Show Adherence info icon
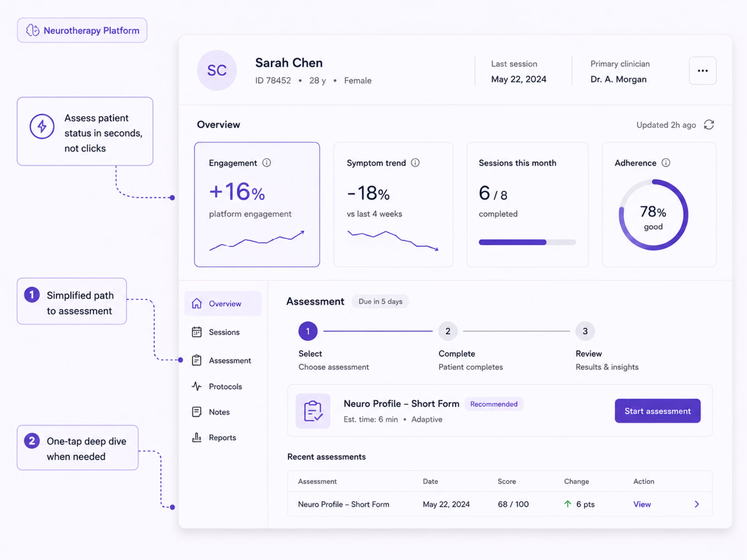Viewport: 747px width, 560px height. click(666, 163)
